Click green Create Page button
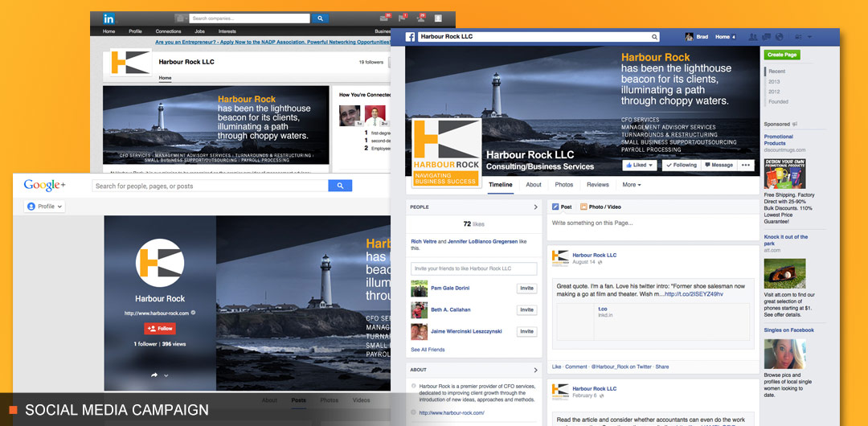 (782, 55)
